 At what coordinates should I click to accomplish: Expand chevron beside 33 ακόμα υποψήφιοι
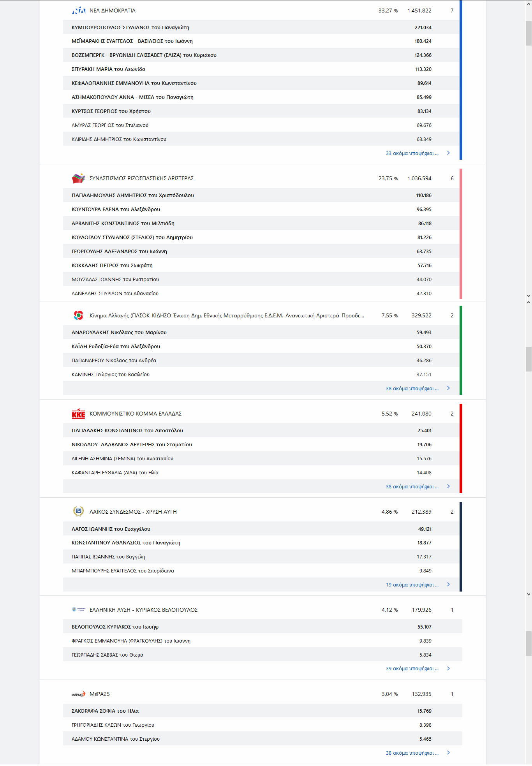(449, 153)
